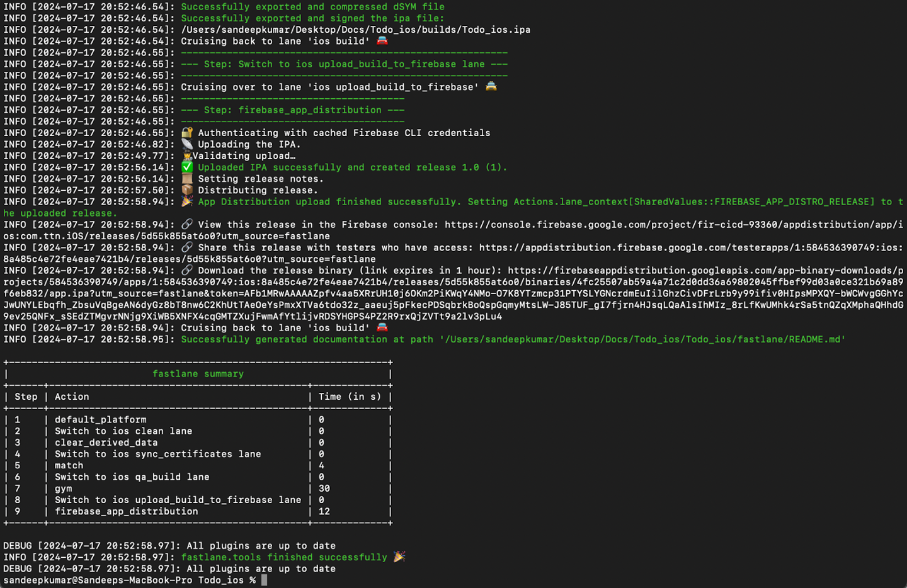
Task: Click the scroll emoji before 'Setting release notes'
Action: (187, 178)
